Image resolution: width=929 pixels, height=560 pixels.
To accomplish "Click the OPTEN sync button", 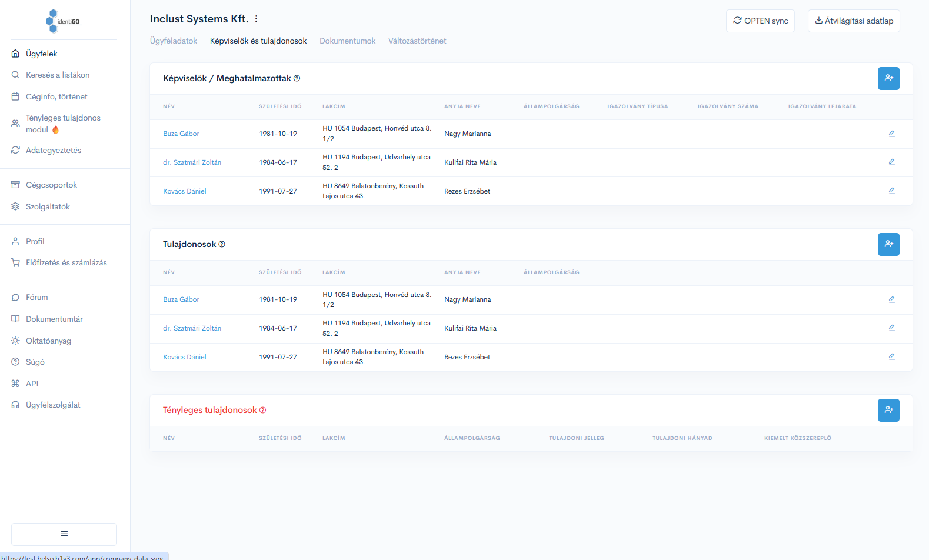I will pyautogui.click(x=760, y=21).
